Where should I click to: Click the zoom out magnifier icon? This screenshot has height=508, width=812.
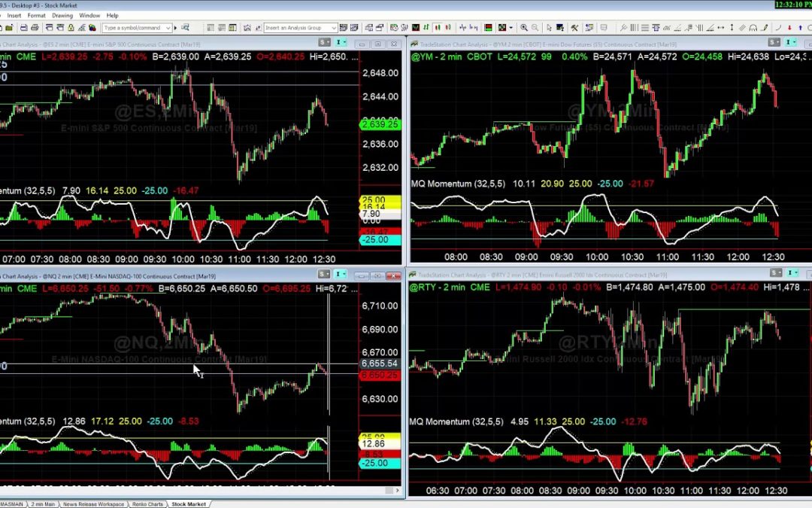coord(535,28)
